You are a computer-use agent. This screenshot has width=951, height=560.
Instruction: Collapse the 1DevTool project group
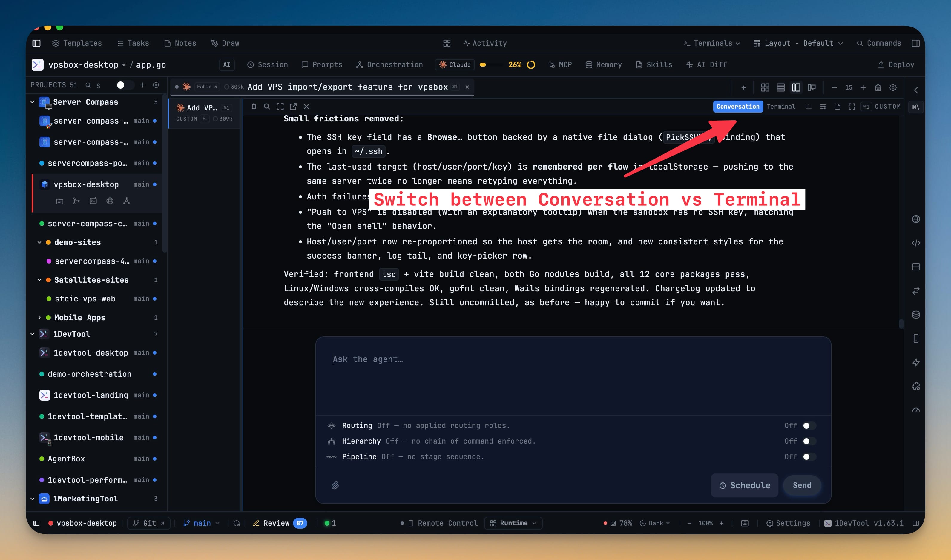click(x=32, y=334)
